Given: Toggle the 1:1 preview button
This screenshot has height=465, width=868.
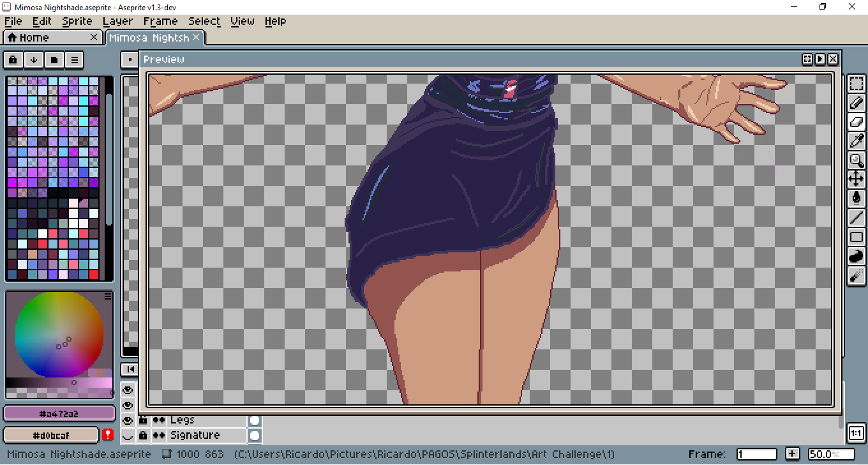Looking at the screenshot, I should click(x=856, y=434).
